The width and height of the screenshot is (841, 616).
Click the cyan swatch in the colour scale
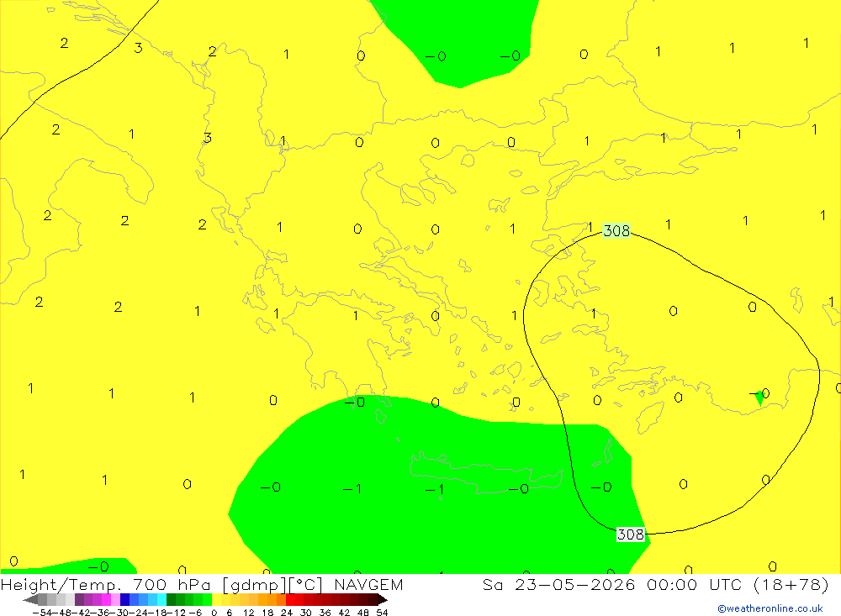pyautogui.click(x=161, y=599)
